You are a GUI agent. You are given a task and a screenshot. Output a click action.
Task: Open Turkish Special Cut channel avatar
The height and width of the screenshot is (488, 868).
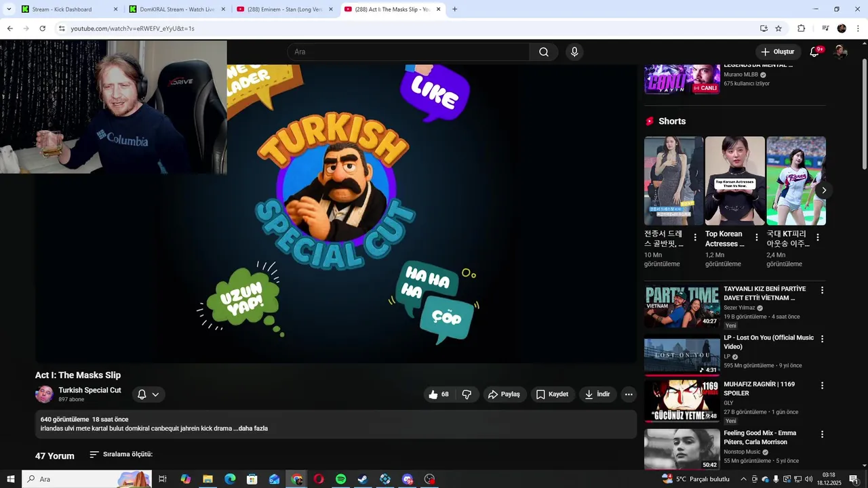(x=44, y=394)
